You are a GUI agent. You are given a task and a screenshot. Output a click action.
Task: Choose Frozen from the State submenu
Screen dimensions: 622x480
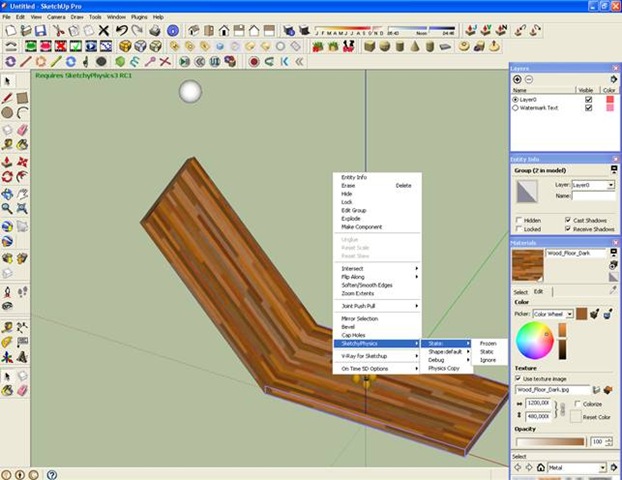coord(488,343)
